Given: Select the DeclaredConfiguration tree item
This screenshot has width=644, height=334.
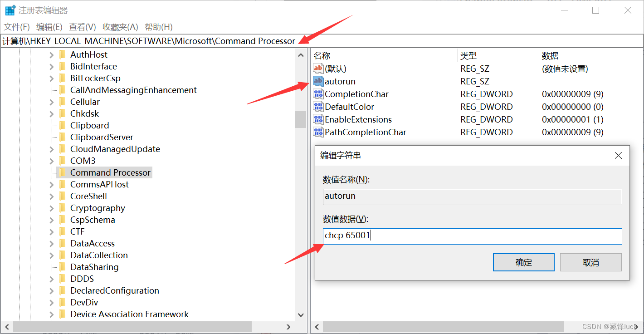Looking at the screenshot, I should pos(115,290).
